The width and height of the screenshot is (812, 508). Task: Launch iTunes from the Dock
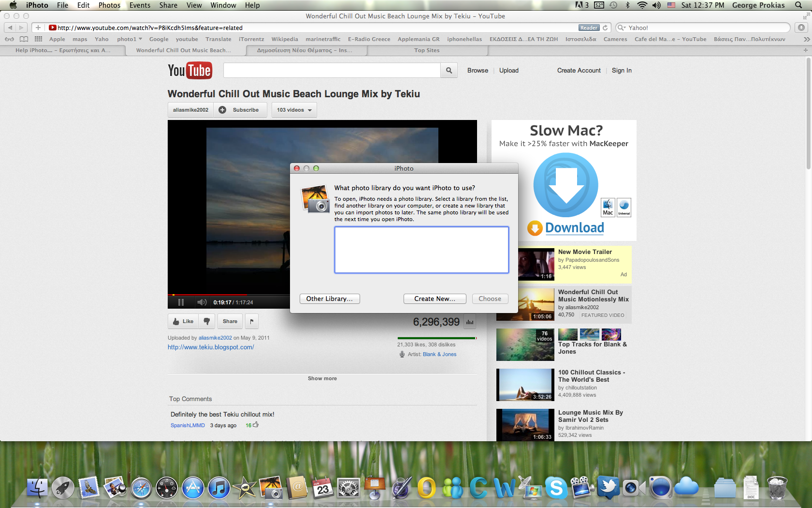pyautogui.click(x=219, y=488)
